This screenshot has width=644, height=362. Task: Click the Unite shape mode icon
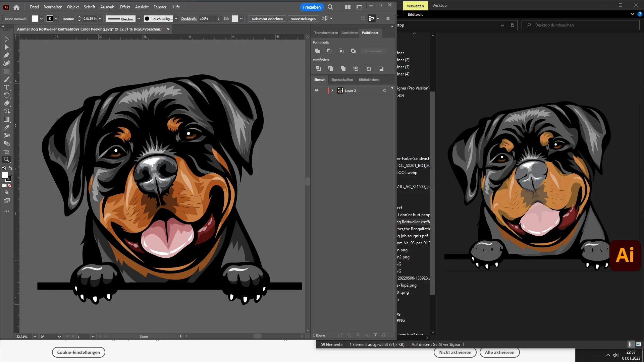(x=317, y=51)
